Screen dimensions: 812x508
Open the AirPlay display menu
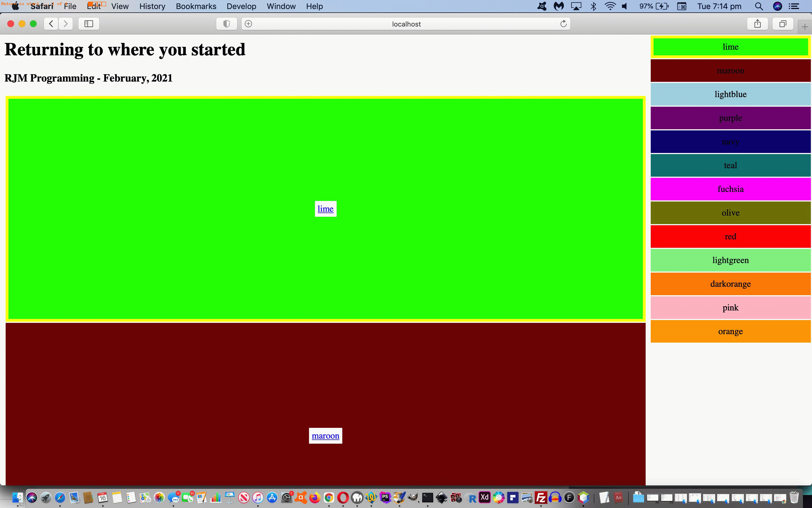click(576, 6)
